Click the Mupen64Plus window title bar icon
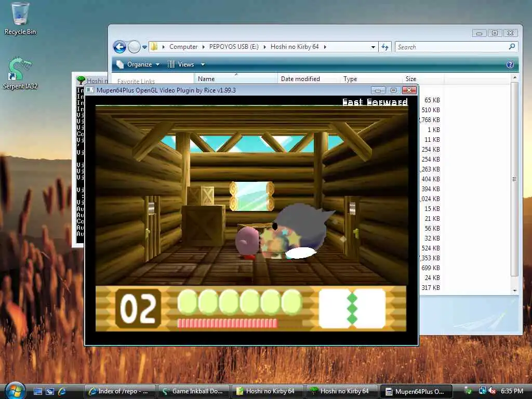 pyautogui.click(x=89, y=90)
